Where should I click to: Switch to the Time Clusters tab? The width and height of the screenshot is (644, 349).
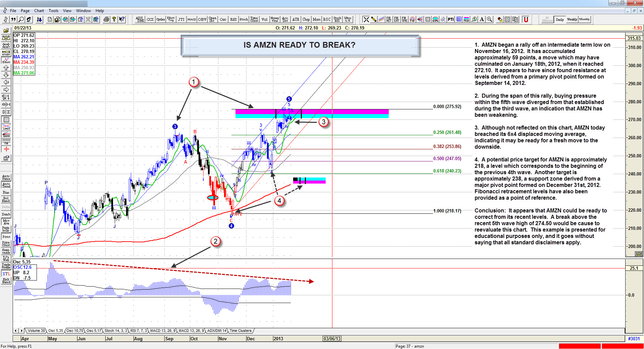240,331
